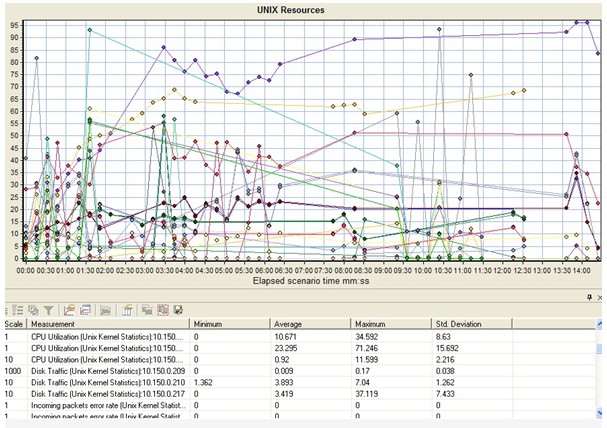Click the building-shaped properties icon in legend toolbar
This screenshot has width=607, height=428.
pos(128,312)
